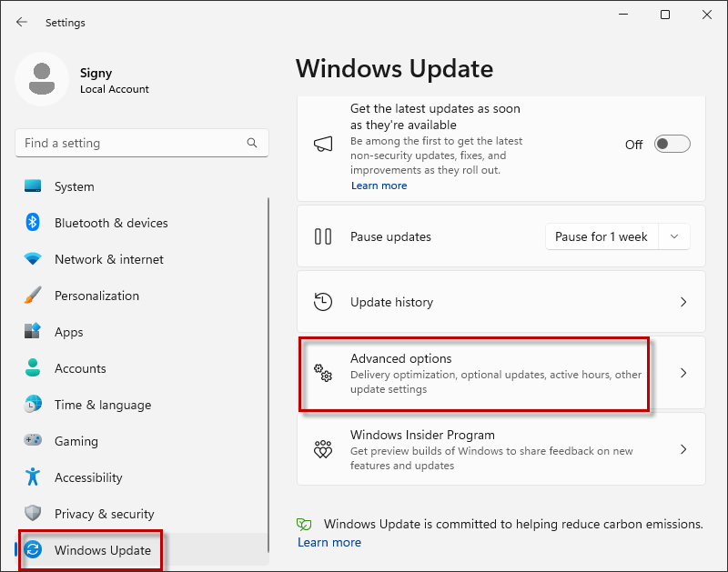Click the sidebar vertical scrollbar
Viewport: 728px width, 572px height.
tap(268, 375)
